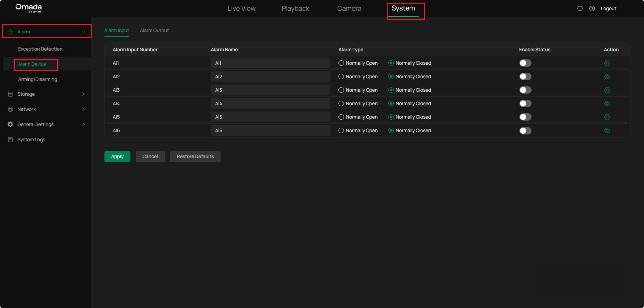Click the AI5 alarm name field
This screenshot has width=644, height=308.
click(x=270, y=117)
